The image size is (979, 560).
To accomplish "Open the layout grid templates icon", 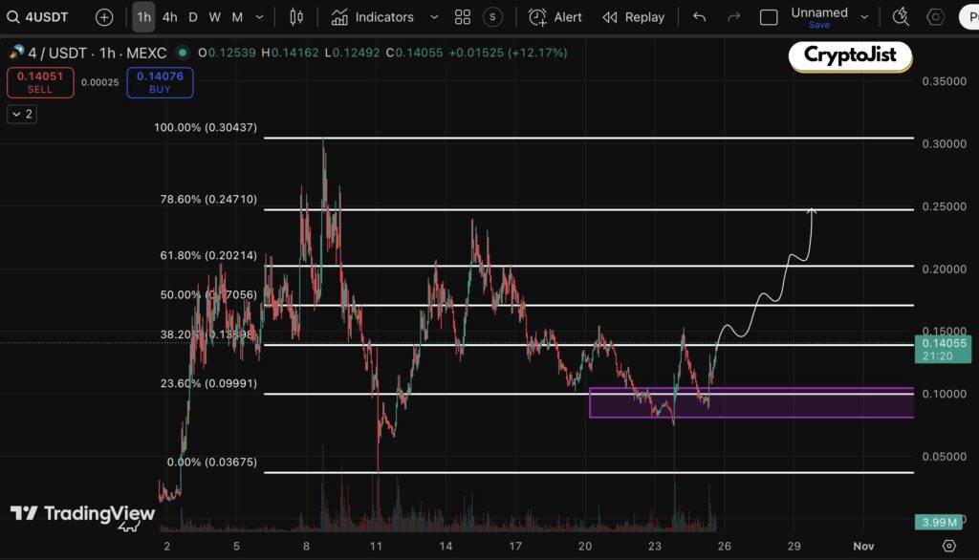I will [x=463, y=17].
